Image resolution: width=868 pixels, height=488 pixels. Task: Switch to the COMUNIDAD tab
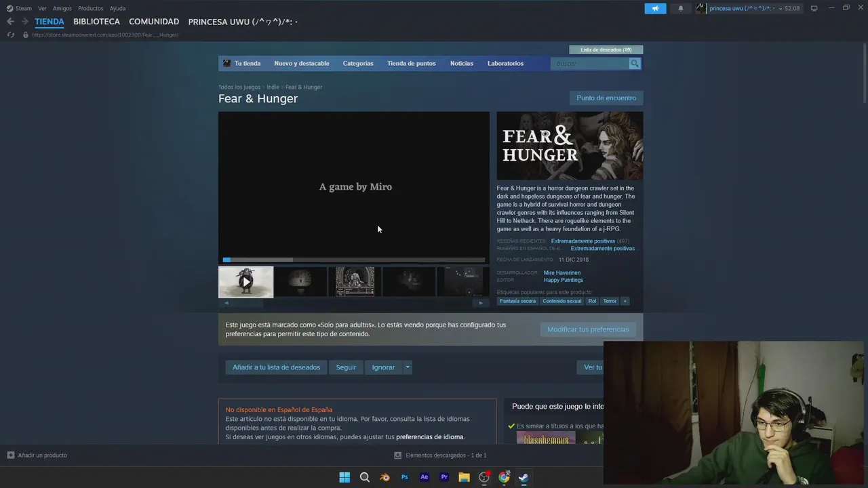tap(154, 22)
